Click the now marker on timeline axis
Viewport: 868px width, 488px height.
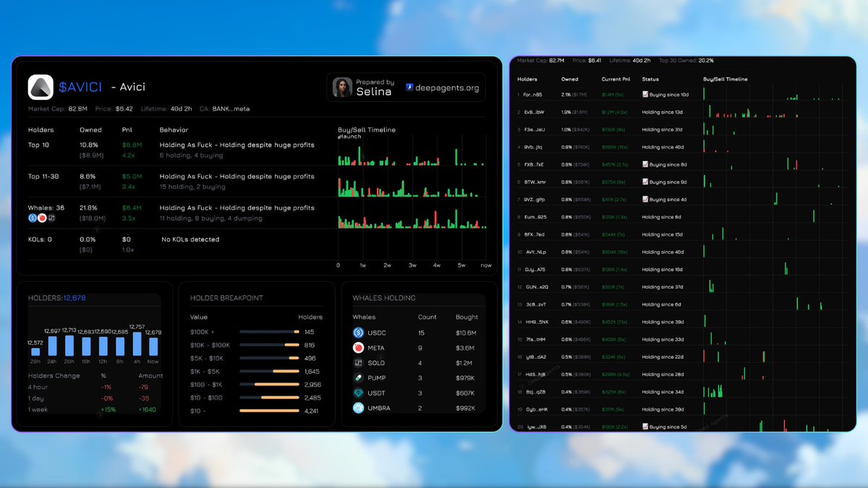485,265
